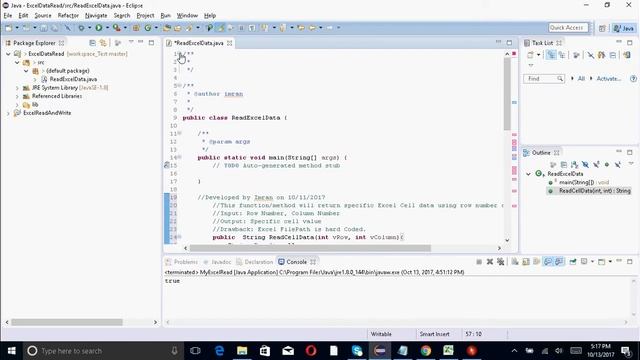Open New Task dropdown in Task List

coord(538,55)
